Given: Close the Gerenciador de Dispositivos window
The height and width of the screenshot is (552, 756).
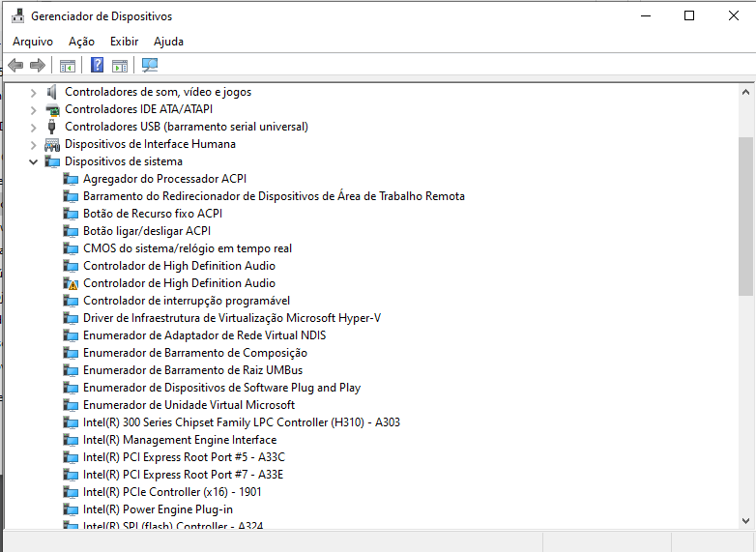Looking at the screenshot, I should pyautogui.click(x=734, y=15).
